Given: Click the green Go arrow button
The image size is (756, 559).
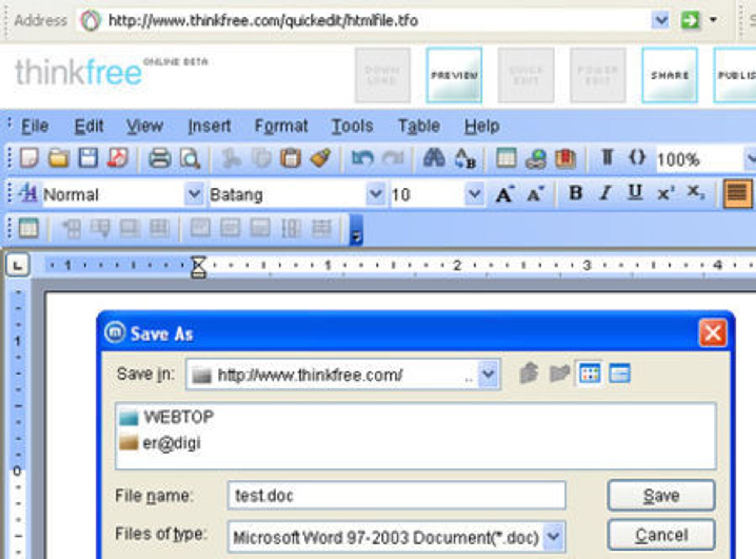Looking at the screenshot, I should (x=690, y=20).
